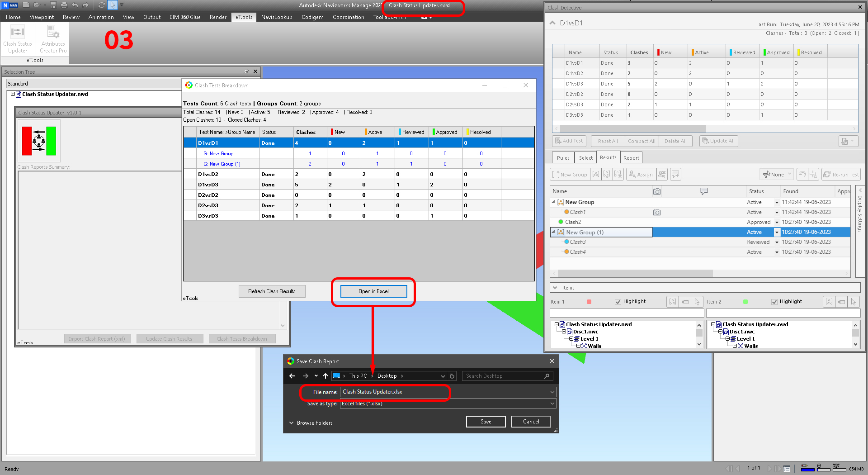Click Cancel in the Save Clash Report dialog

[x=531, y=422]
